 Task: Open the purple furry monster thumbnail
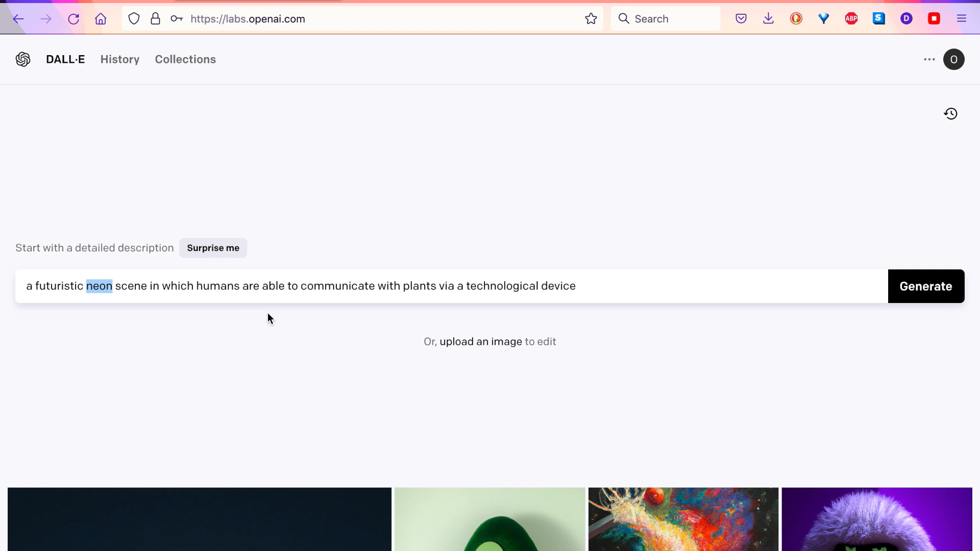(x=876, y=519)
